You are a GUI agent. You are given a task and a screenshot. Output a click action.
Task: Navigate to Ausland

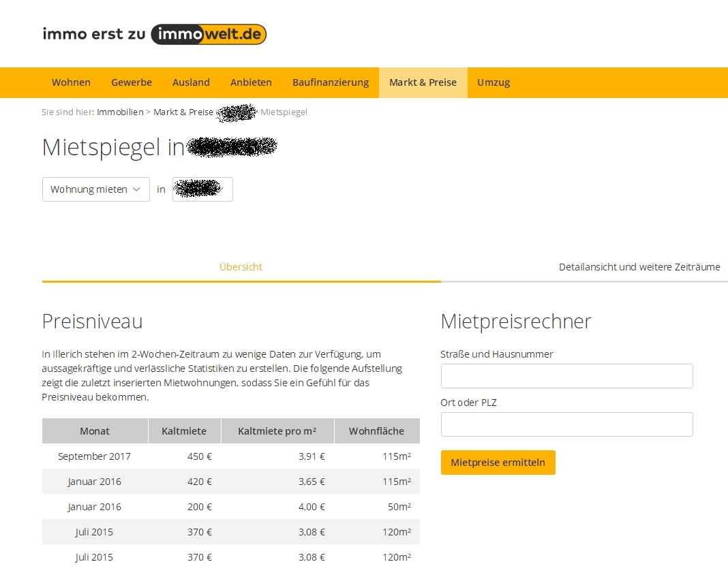click(191, 82)
